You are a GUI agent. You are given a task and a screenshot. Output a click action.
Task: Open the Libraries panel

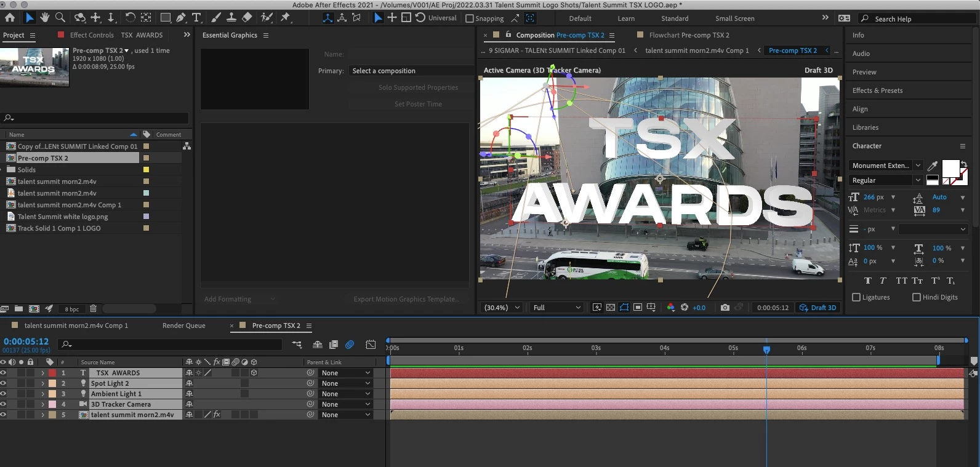click(x=865, y=127)
